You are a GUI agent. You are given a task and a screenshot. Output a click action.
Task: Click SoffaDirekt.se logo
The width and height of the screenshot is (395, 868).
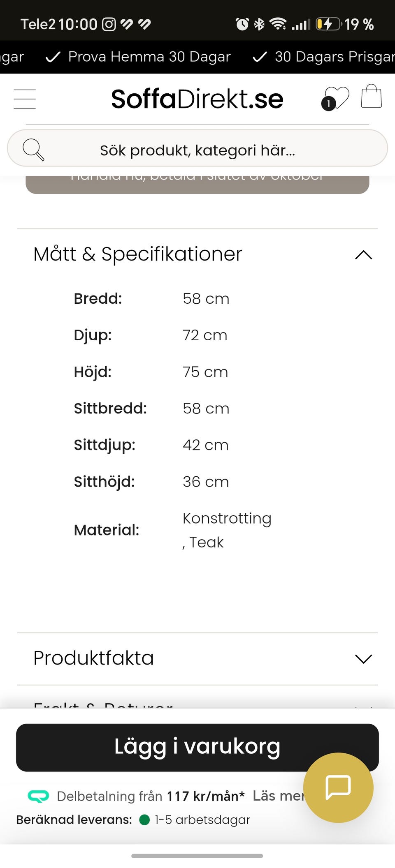tap(197, 99)
